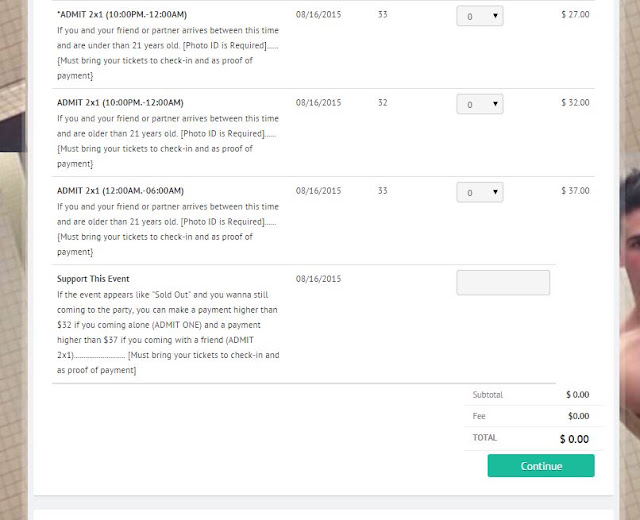Open quantity dropdown for the $37.00 ticket
This screenshot has width=640, height=520.
tap(480, 192)
